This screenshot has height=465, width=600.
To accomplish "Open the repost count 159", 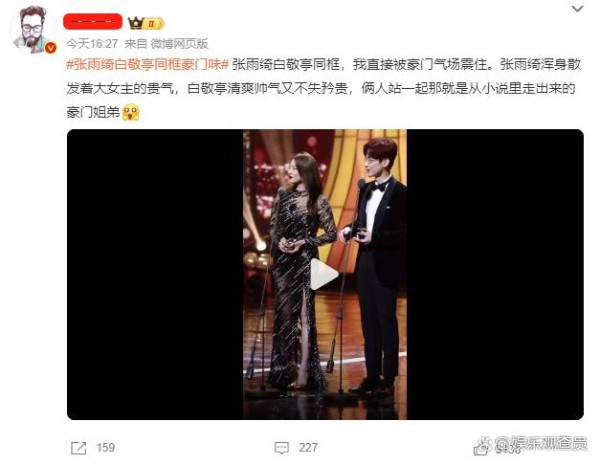I will click(106, 447).
